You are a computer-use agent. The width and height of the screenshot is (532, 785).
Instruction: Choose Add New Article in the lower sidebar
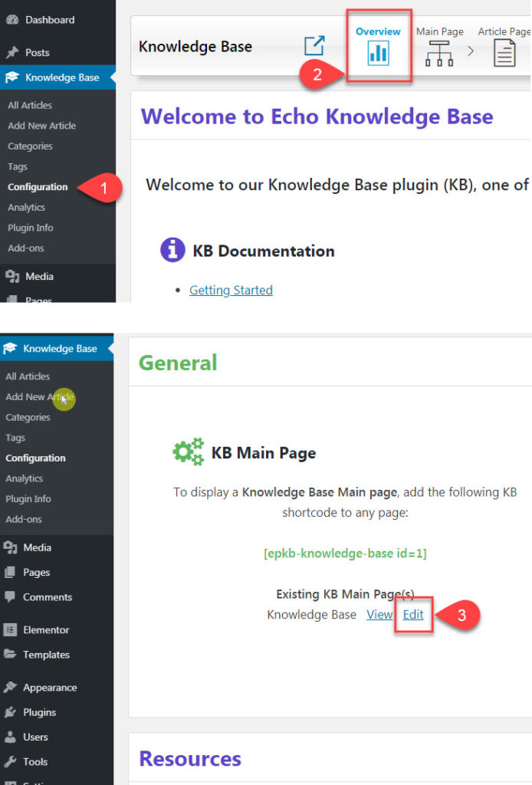(40, 397)
